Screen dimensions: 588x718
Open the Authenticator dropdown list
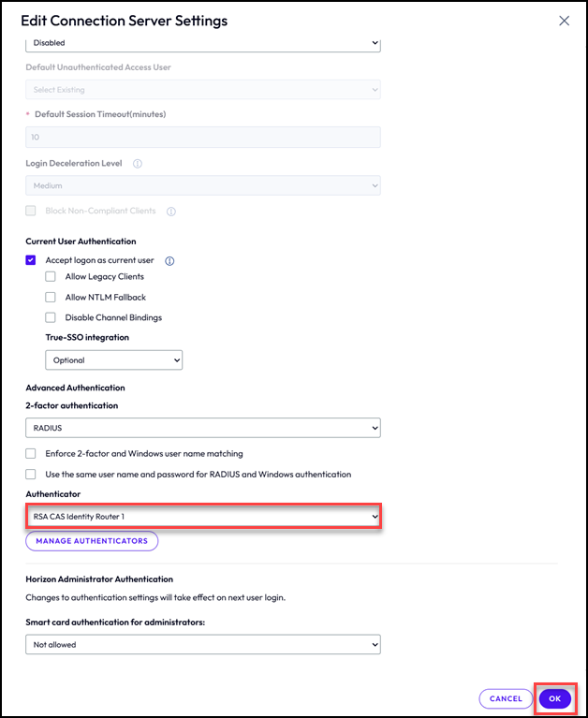[x=202, y=516]
